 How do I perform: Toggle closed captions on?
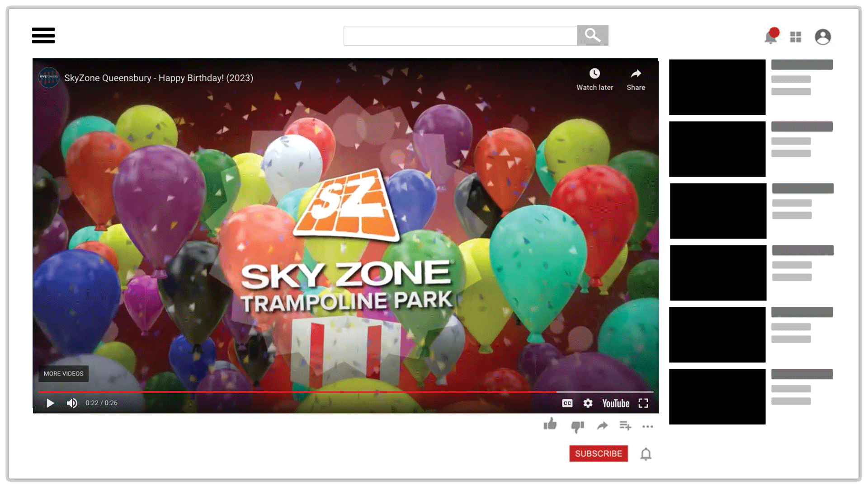click(x=567, y=403)
